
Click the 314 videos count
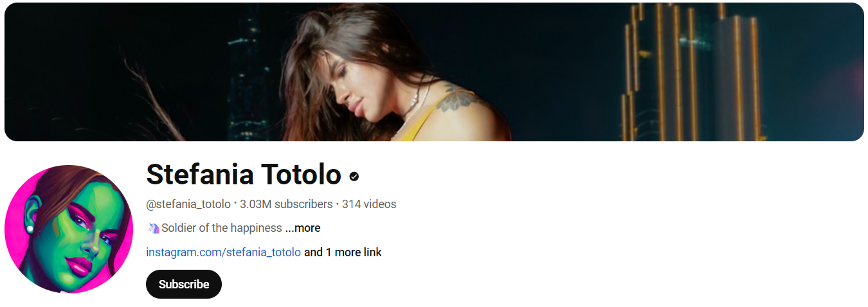pyautogui.click(x=369, y=204)
